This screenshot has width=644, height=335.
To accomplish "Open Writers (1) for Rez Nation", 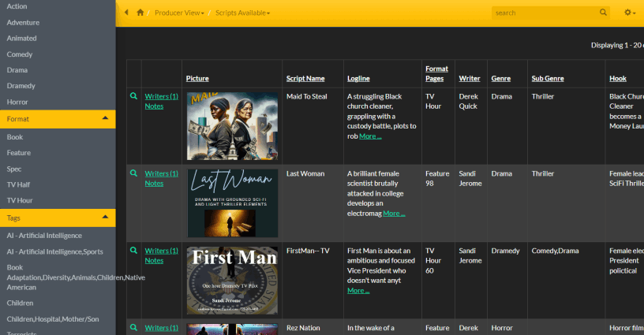I will [162, 328].
